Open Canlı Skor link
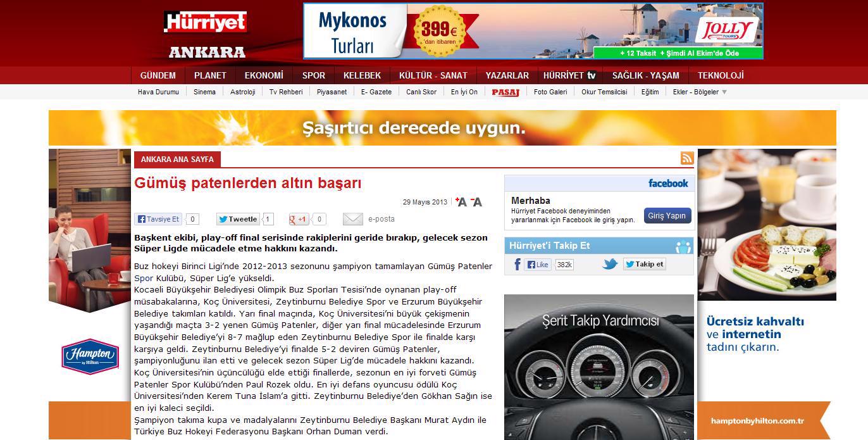Image resolution: width=868 pixels, height=440 pixels. click(421, 92)
